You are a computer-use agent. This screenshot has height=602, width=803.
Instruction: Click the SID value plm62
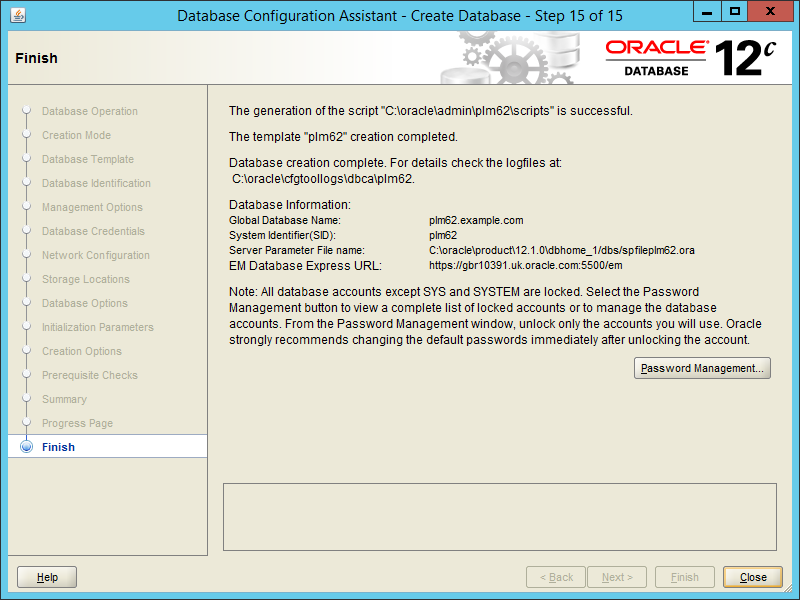pos(443,235)
